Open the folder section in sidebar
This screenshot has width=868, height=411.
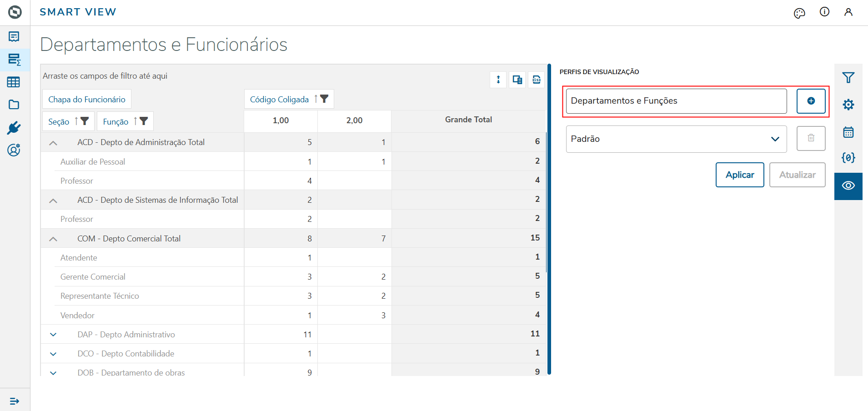[14, 105]
